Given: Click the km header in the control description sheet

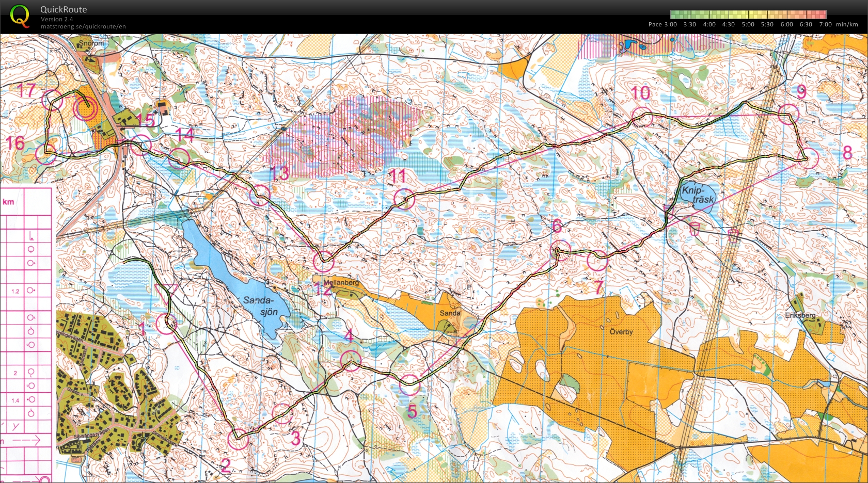Looking at the screenshot, I should pyautogui.click(x=8, y=202).
